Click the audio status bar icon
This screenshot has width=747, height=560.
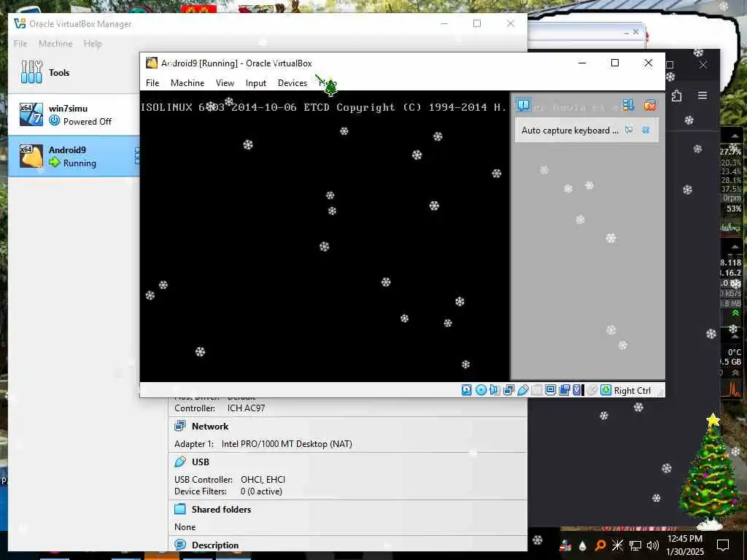[x=495, y=391]
